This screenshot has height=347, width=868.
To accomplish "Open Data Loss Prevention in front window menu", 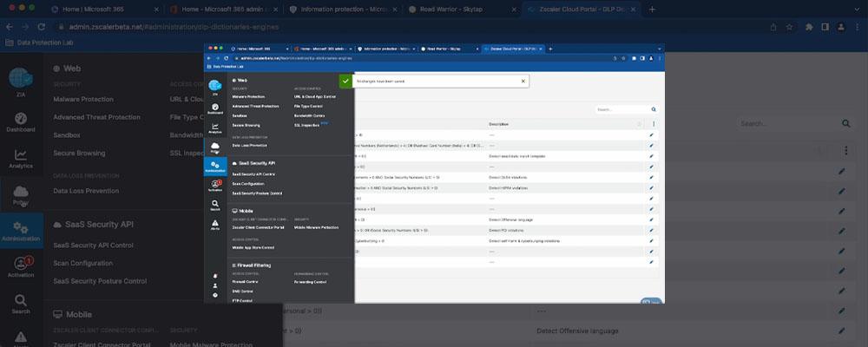I will [x=250, y=146].
